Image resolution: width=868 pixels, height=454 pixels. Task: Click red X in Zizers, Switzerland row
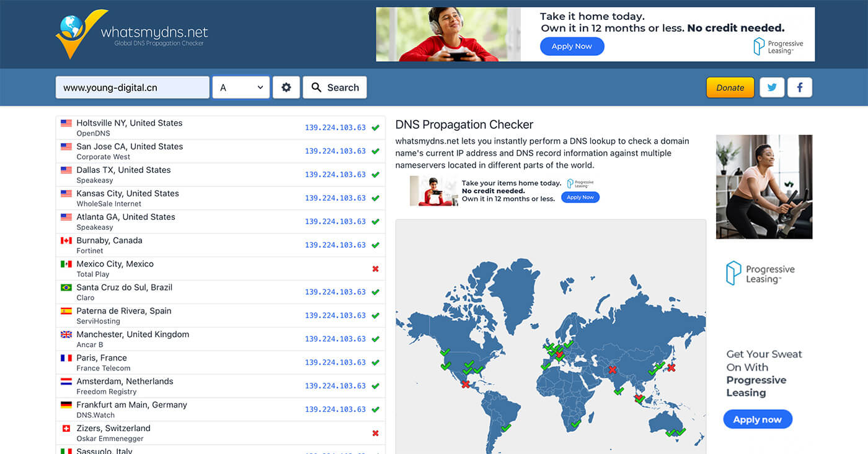coord(375,433)
